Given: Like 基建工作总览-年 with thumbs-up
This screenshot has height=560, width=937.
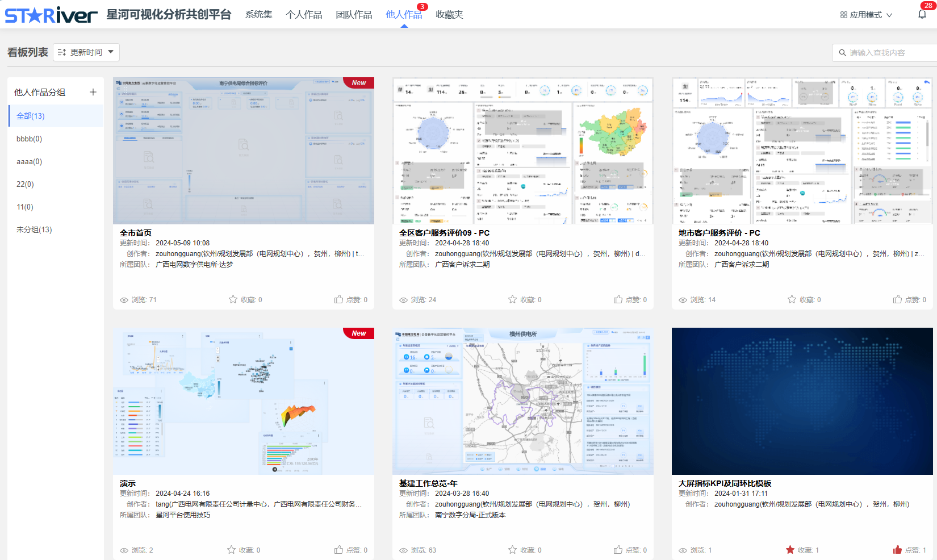Looking at the screenshot, I should point(618,550).
